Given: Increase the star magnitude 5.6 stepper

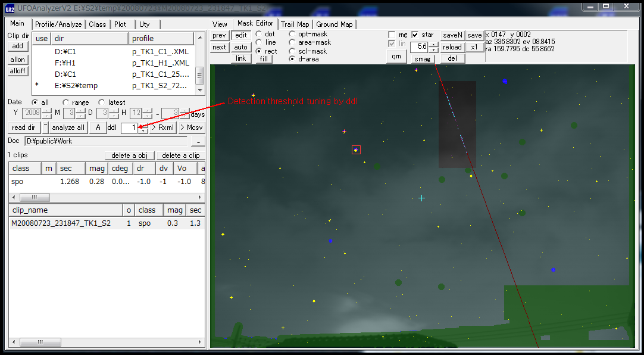Looking at the screenshot, I should coord(434,44).
